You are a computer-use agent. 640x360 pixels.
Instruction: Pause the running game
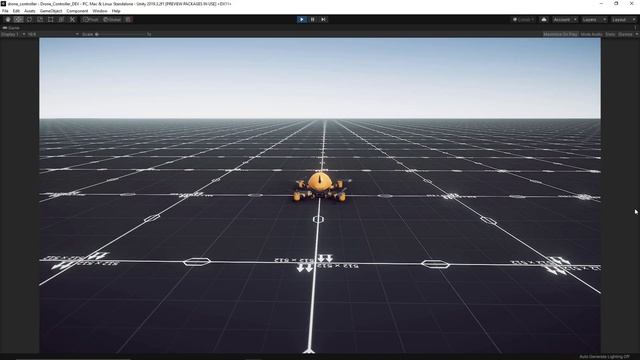tap(313, 20)
